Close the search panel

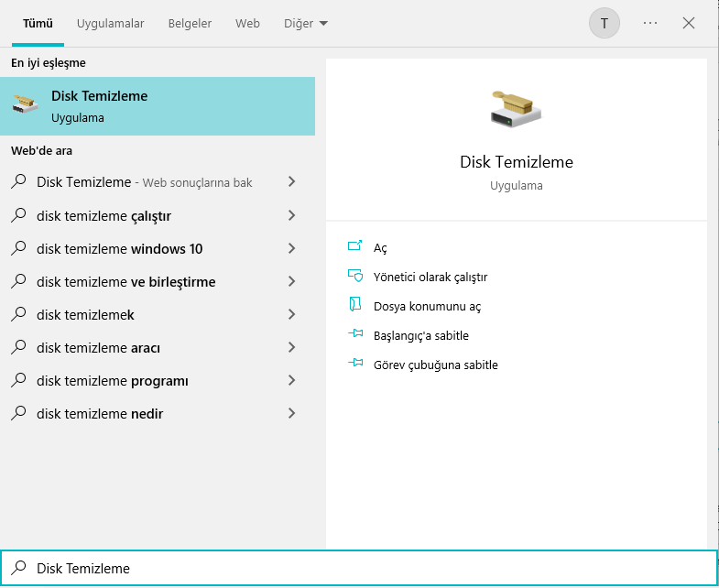click(x=689, y=23)
